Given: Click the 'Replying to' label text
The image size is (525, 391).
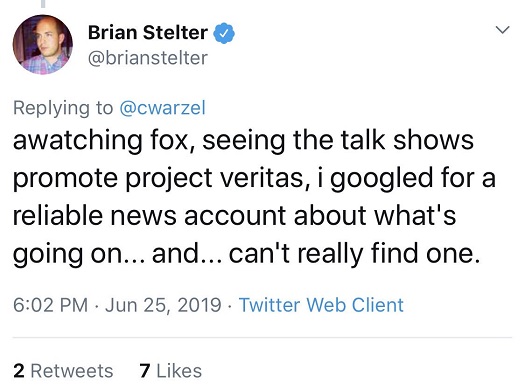Looking at the screenshot, I should pyautogui.click(x=63, y=108).
